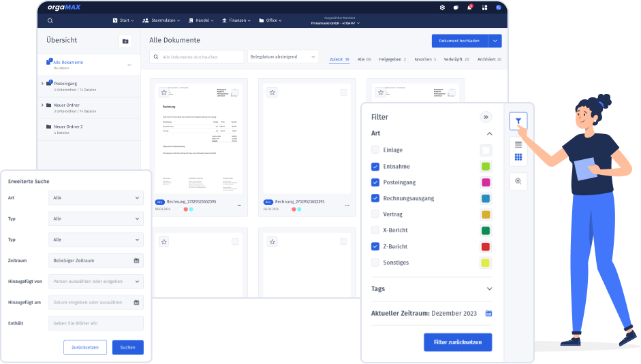Star the first document in second row

click(x=164, y=242)
